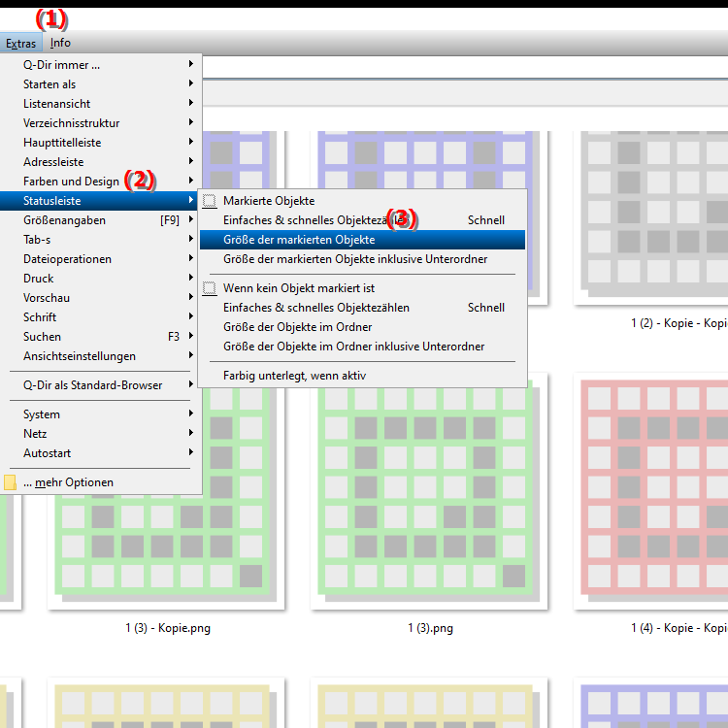The image size is (728, 728).
Task: Select 'Größe der markierten Objekte'
Action: point(363,240)
